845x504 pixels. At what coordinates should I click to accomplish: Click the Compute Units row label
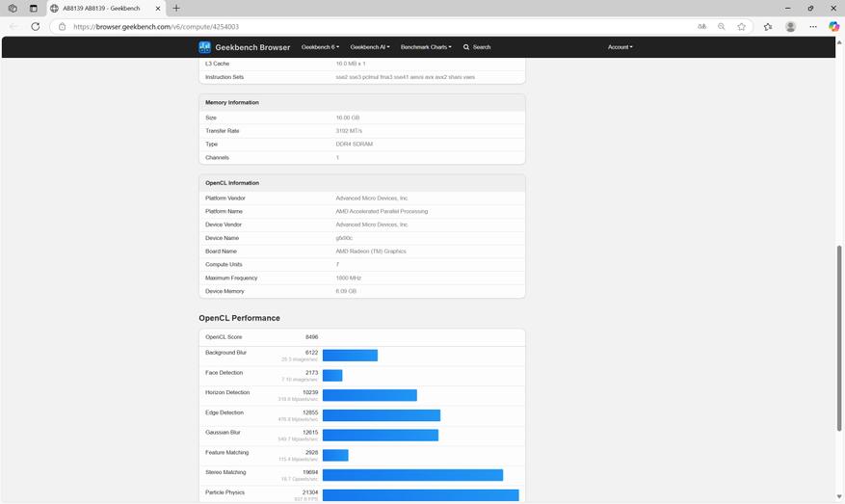pyautogui.click(x=224, y=265)
